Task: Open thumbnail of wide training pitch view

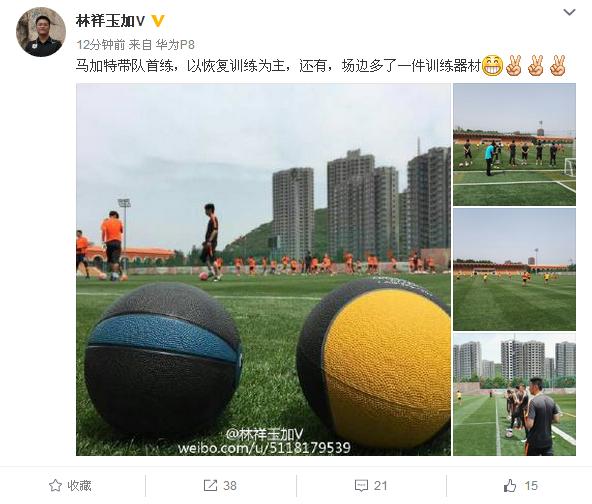Action: pos(514,270)
